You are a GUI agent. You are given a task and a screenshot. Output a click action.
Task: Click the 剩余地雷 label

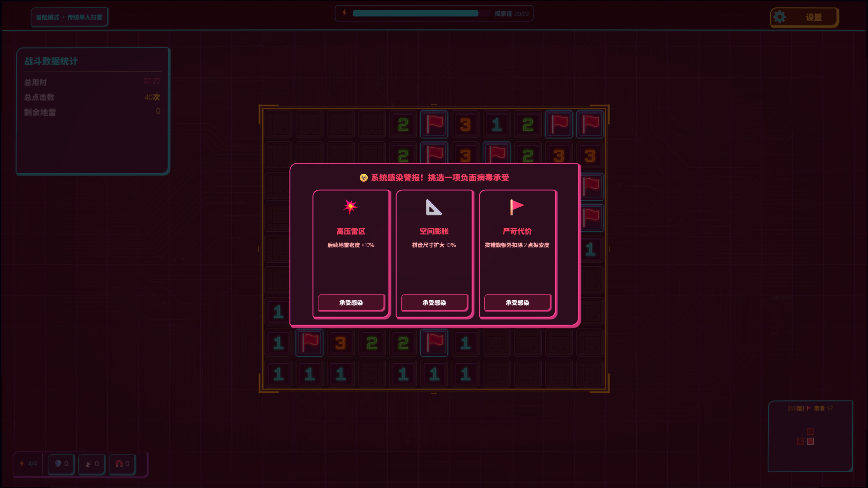pos(40,112)
